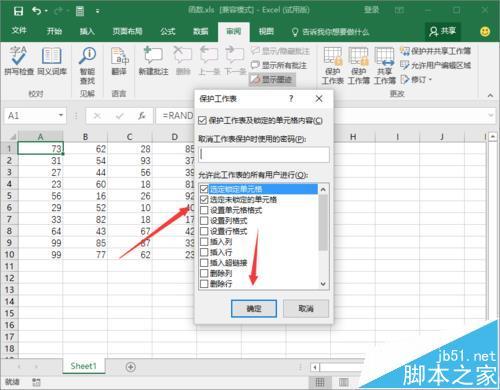Click the password input field
500x390 pixels.
(264, 155)
